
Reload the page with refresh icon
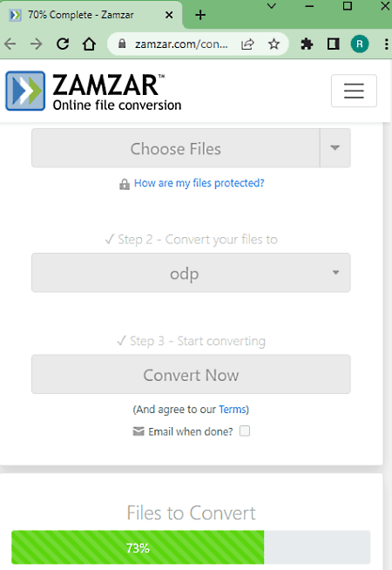point(63,44)
